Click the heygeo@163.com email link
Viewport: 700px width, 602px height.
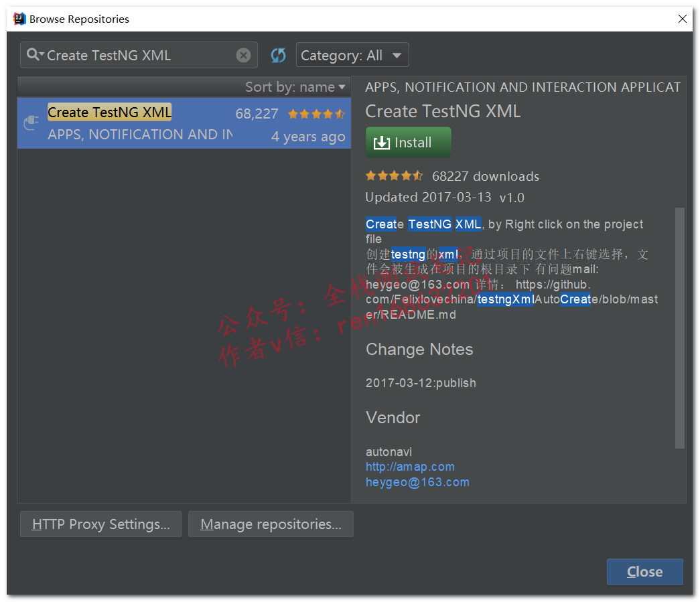pyautogui.click(x=417, y=482)
